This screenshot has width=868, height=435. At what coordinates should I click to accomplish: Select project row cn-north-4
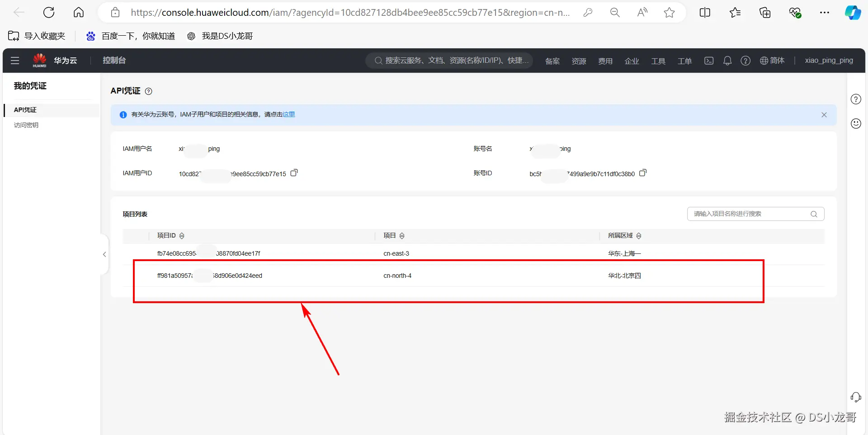[x=473, y=276]
